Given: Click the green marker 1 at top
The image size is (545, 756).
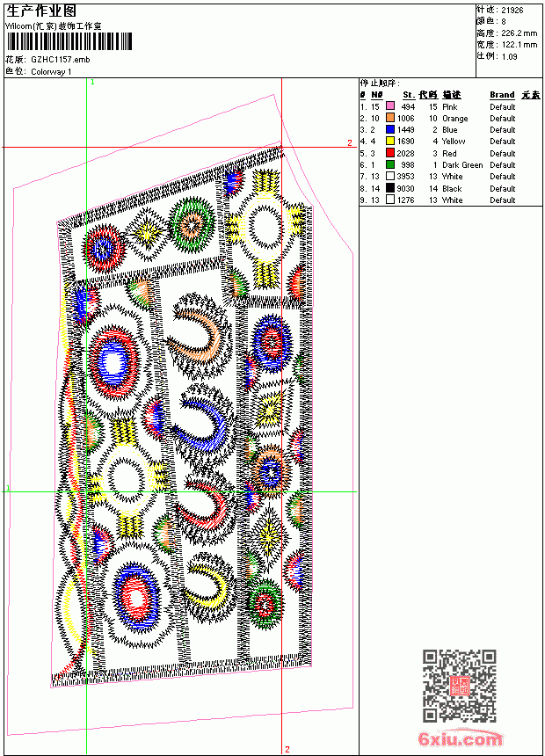Looking at the screenshot, I should click(x=92, y=83).
